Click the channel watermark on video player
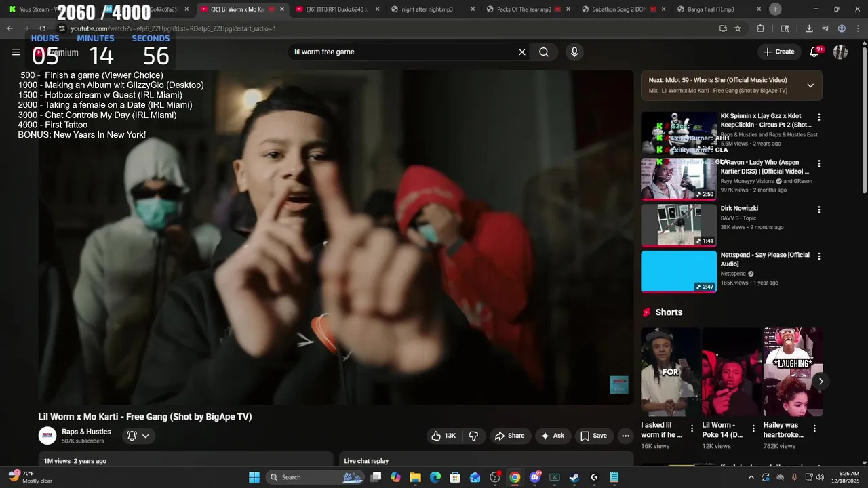This screenshot has height=488, width=868. (x=619, y=385)
